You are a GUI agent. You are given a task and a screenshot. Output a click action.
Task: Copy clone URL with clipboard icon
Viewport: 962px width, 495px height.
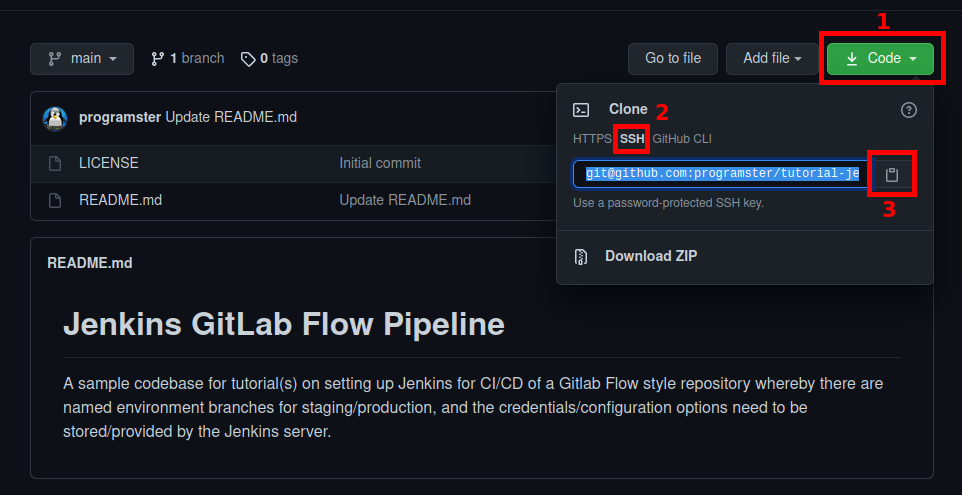click(892, 175)
